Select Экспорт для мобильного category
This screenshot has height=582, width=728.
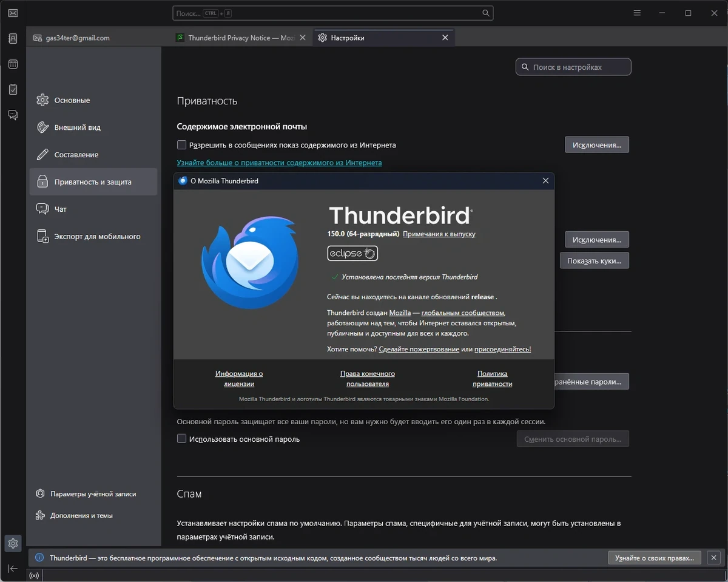point(93,237)
